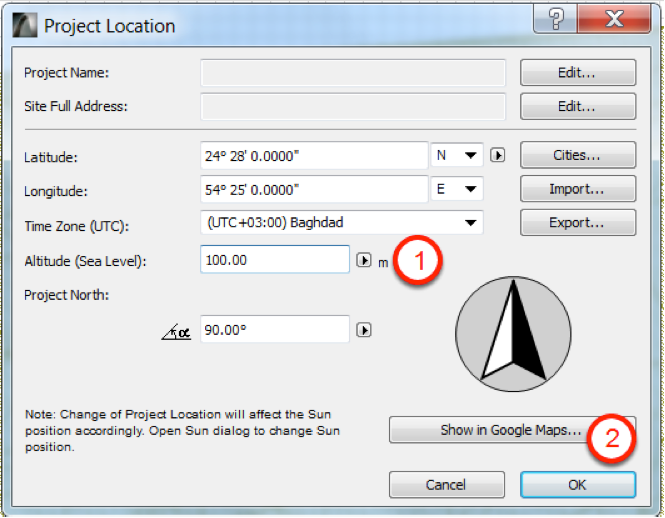Click the Longitude value field
This screenshot has height=518, width=665.
click(x=314, y=189)
